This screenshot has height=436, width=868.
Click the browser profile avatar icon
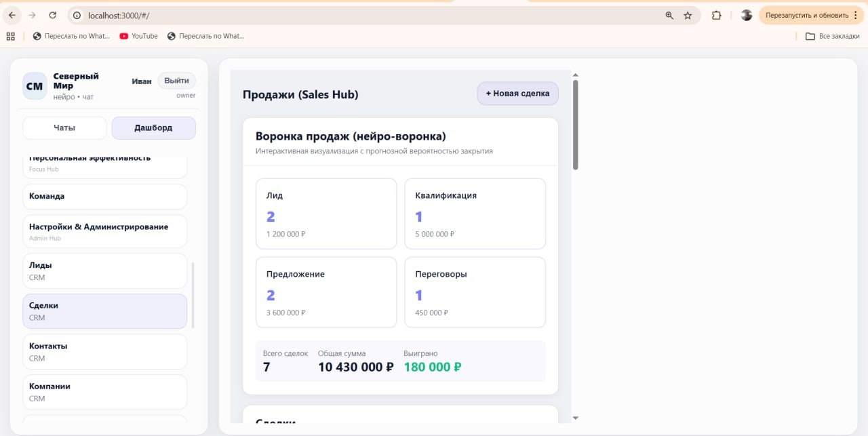[746, 14]
